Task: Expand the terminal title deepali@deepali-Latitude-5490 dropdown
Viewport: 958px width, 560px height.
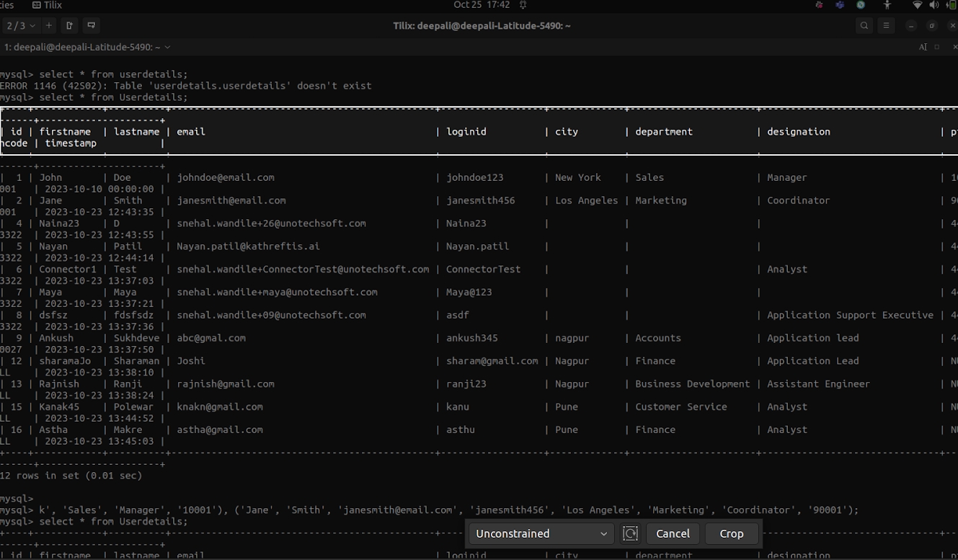Action: point(87,47)
